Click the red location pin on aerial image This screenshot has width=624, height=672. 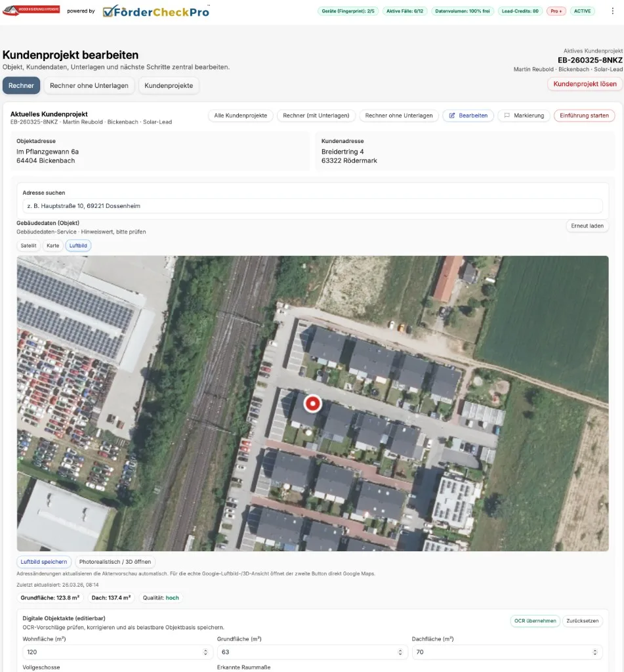312,404
